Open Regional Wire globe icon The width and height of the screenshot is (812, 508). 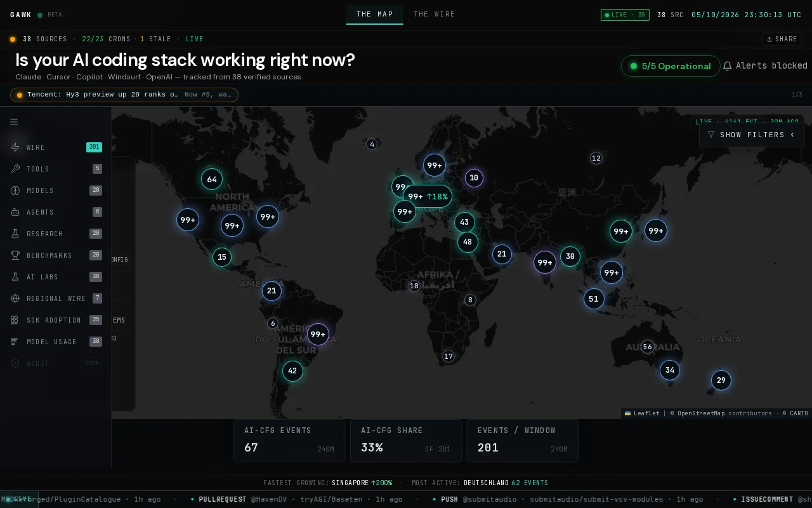coord(15,298)
